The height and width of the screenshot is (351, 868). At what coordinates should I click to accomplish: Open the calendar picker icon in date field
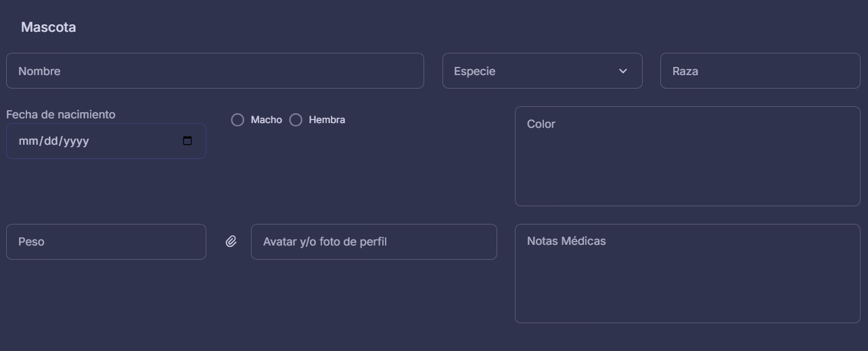tap(187, 141)
